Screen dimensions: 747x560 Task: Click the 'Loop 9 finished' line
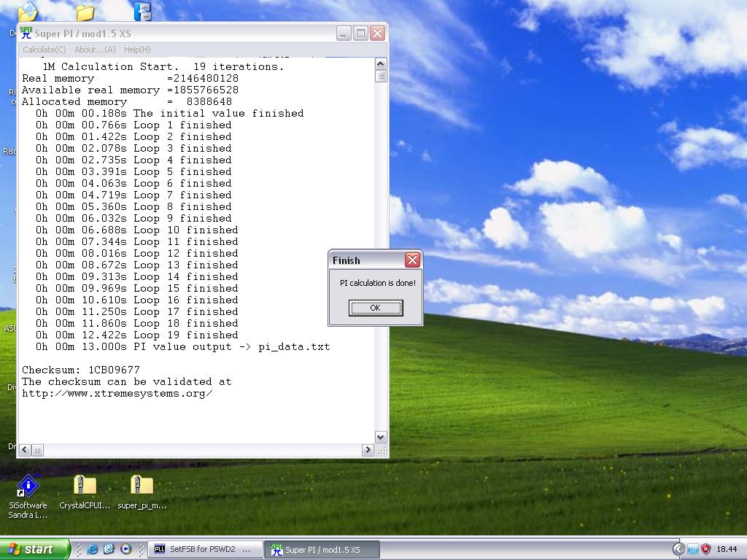(133, 219)
